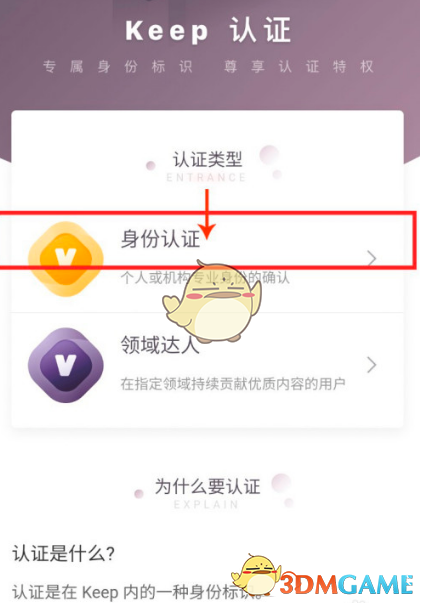Select the 领域达人 option title
Viewport: 424px width, 603px height.
click(160, 345)
